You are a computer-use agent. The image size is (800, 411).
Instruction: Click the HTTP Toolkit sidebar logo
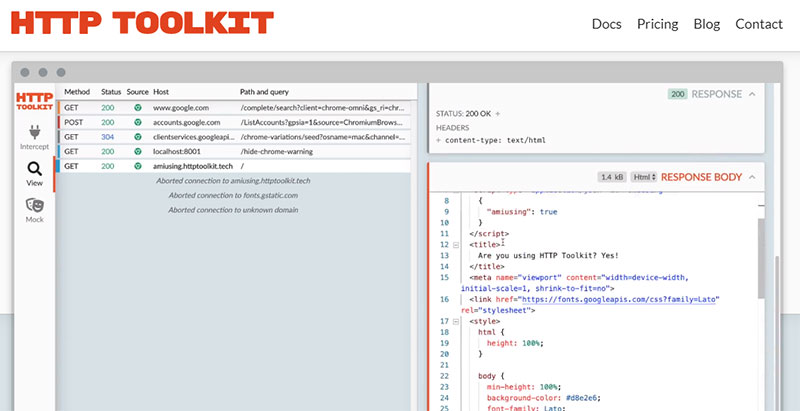coord(35,101)
